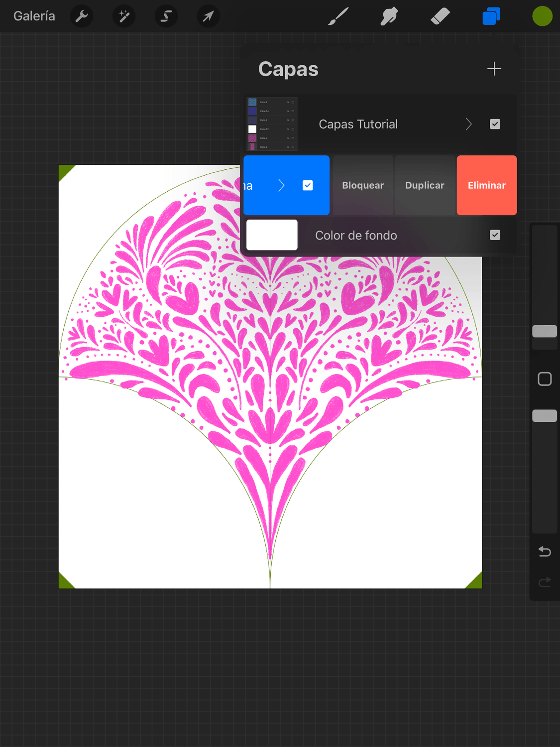
Task: Click the Color de fondo white thumbnail
Action: pyautogui.click(x=272, y=235)
